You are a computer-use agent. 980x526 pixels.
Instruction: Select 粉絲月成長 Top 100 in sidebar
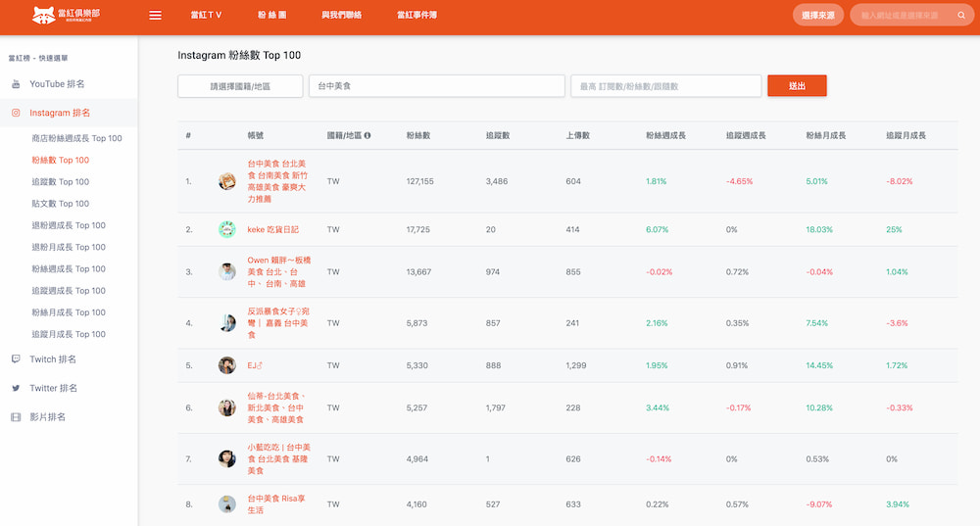pyautogui.click(x=69, y=312)
